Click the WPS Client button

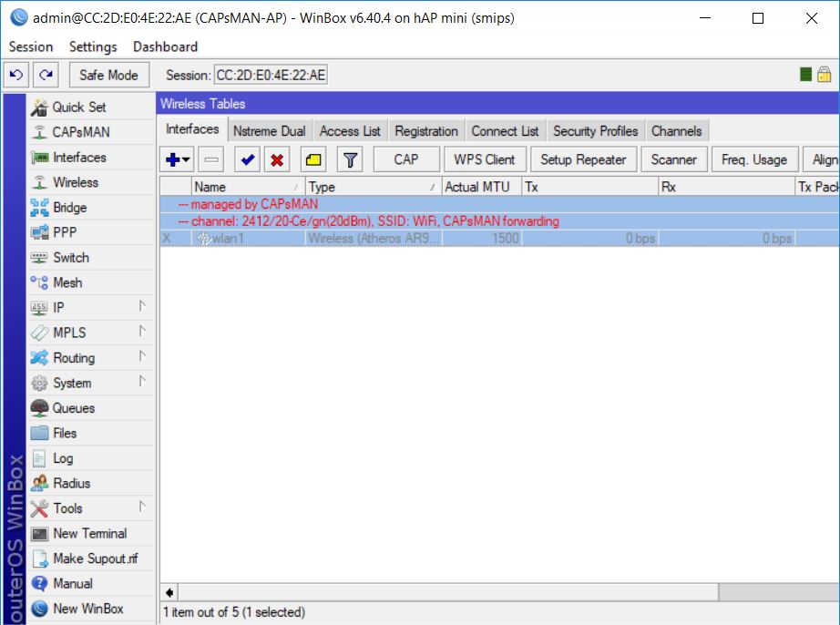[485, 159]
